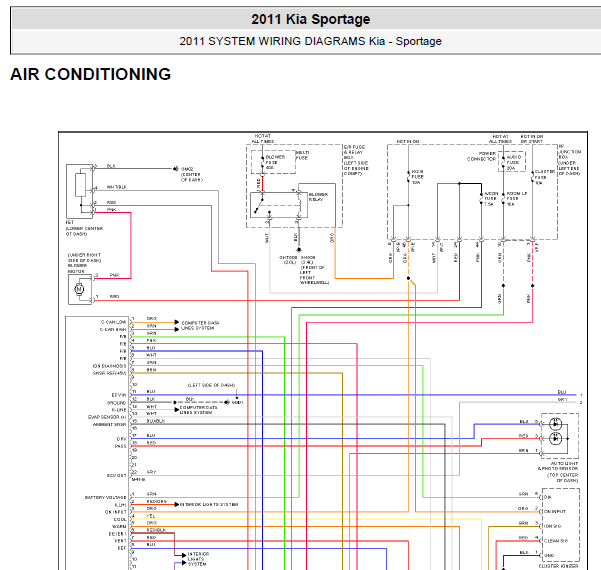Image resolution: width=601 pixels, height=570 pixels.
Task: Click the "BATTERY VOLTAGE" pin label
Action: 105,498
